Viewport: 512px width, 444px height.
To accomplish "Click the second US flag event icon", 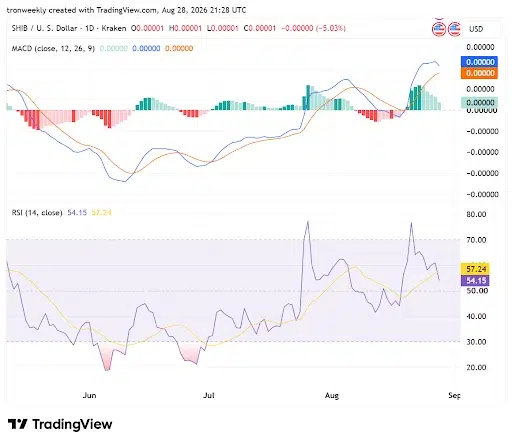I will (454, 29).
